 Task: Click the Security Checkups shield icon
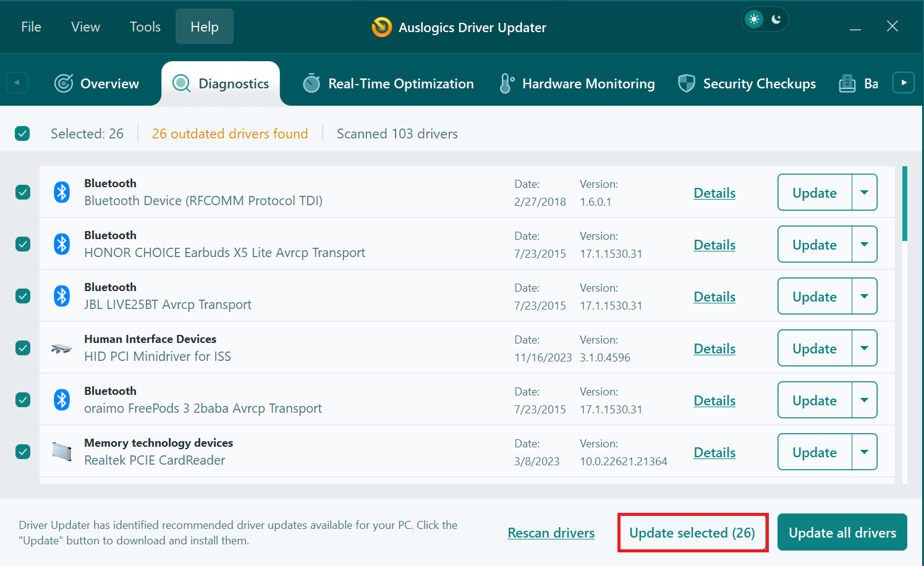[686, 83]
